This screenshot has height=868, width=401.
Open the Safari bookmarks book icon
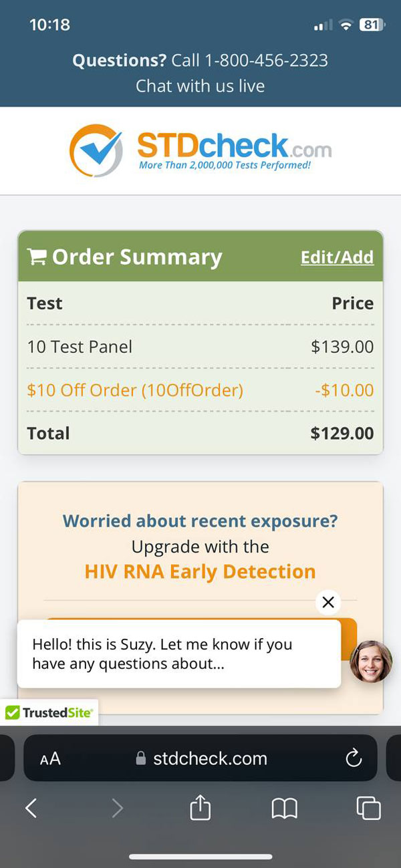tap(284, 809)
